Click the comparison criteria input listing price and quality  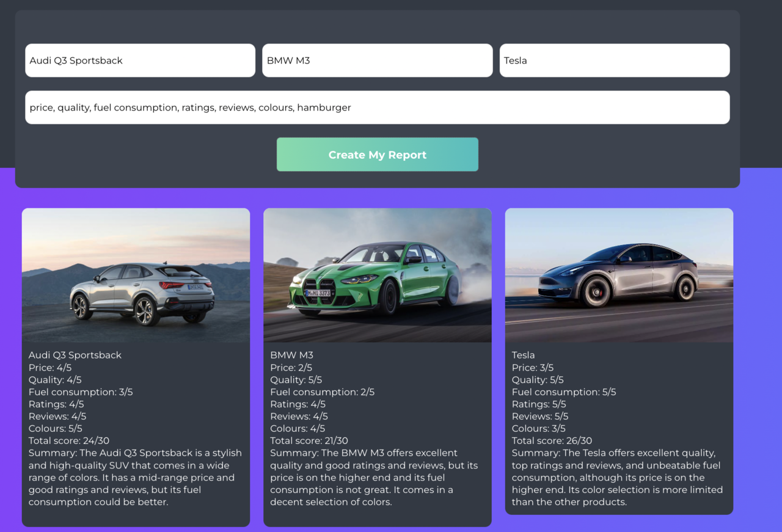(x=377, y=107)
